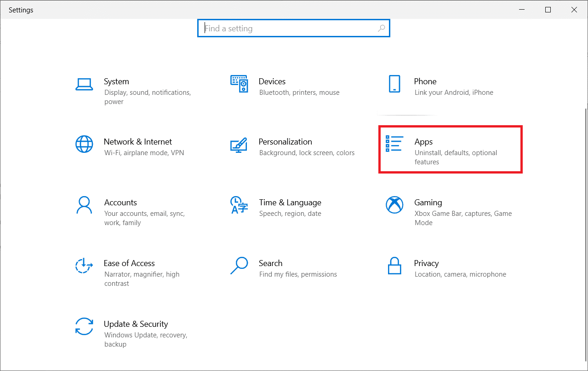Image resolution: width=588 pixels, height=371 pixels.
Task: Click the Phone icon
Action: coord(394,84)
